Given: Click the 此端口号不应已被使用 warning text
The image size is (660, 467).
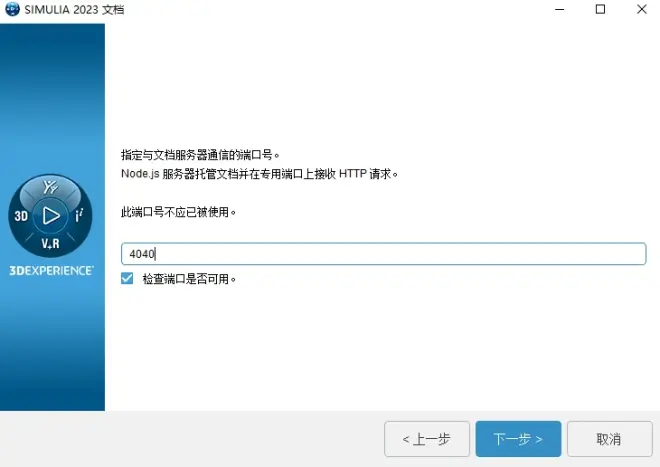Looking at the screenshot, I should [x=178, y=212].
